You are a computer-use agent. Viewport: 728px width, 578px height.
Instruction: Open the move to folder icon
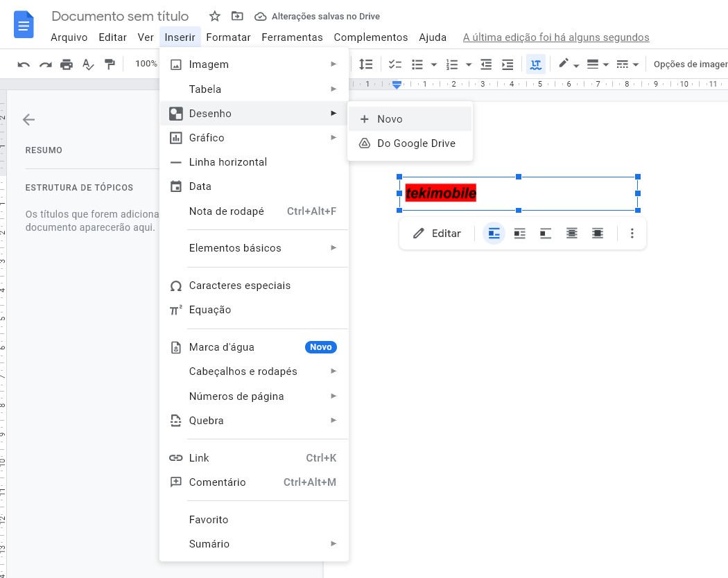(237, 16)
